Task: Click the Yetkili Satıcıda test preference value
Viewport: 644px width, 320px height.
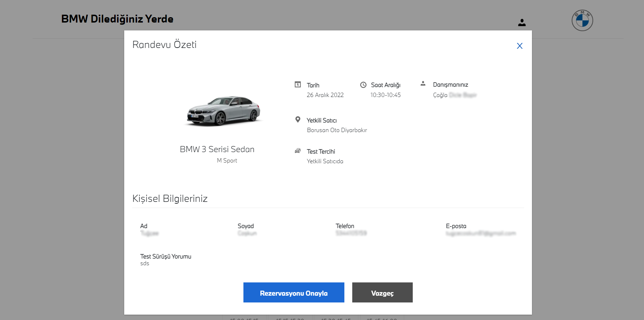Action: tap(325, 161)
